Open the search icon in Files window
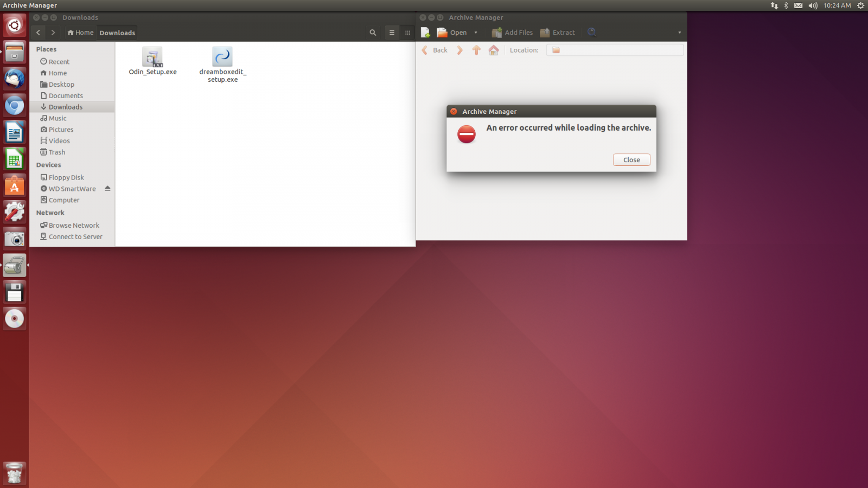This screenshot has width=868, height=488. pyautogui.click(x=373, y=33)
